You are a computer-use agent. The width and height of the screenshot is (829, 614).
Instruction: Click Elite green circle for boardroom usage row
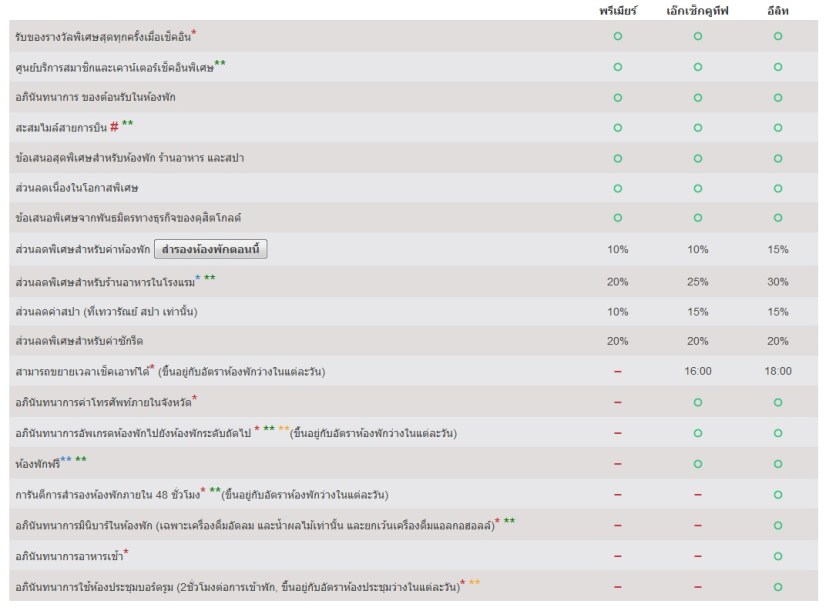click(x=777, y=586)
